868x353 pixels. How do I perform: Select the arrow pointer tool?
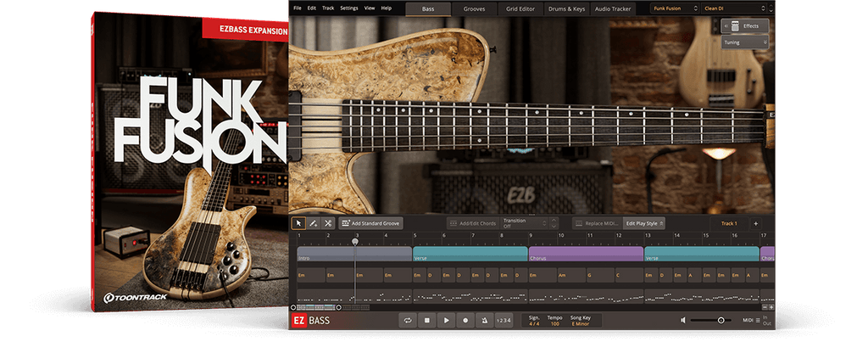pos(298,223)
